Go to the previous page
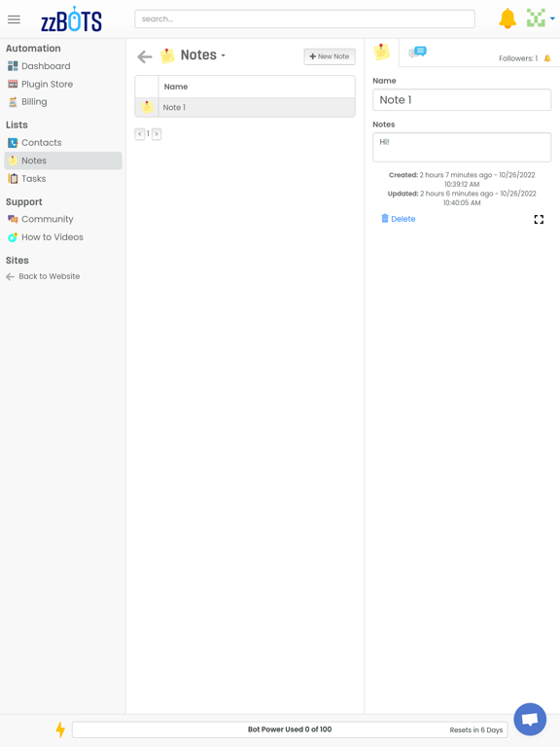 pos(140,134)
